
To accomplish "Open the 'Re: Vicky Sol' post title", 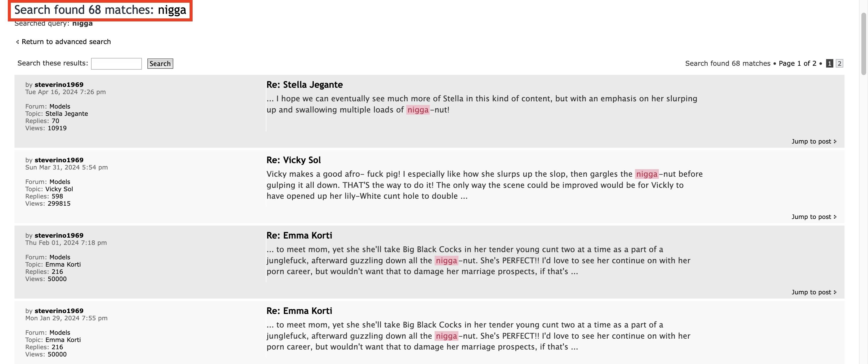I will (293, 160).
